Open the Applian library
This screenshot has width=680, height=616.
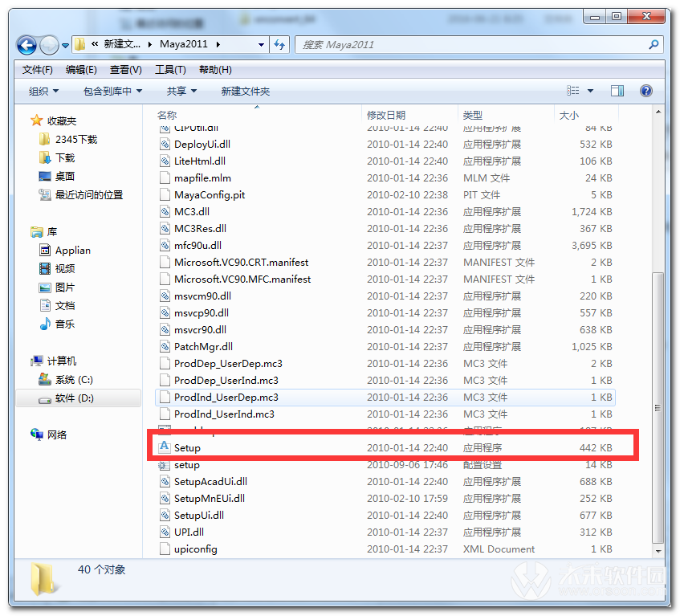[64, 251]
